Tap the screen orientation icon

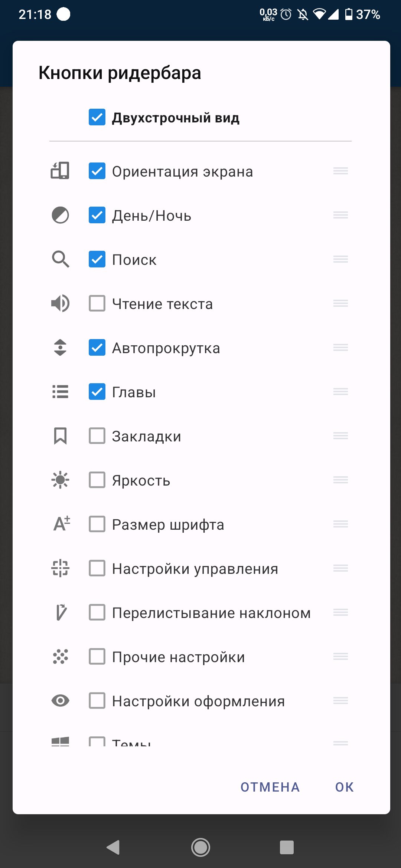[60, 171]
